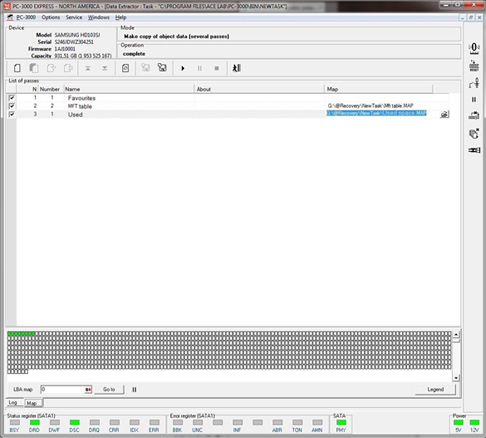
Task: Click the stop square icon in toolbar
Action: pos(217,68)
